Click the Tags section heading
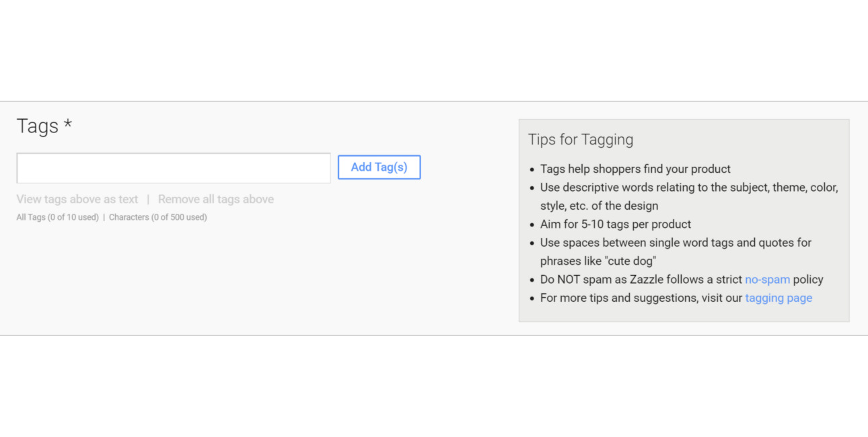 pyautogui.click(x=38, y=126)
